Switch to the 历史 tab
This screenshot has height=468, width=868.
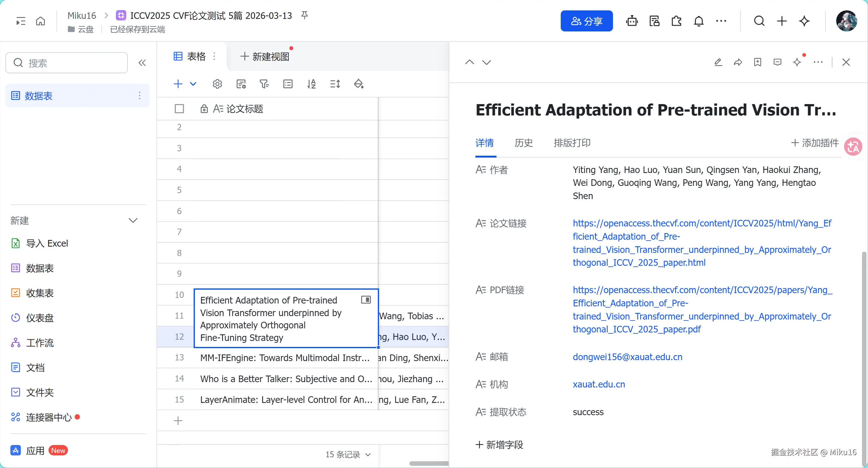tap(523, 143)
